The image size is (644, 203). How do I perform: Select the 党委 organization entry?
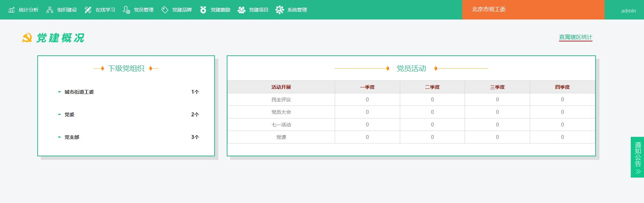[x=69, y=115]
